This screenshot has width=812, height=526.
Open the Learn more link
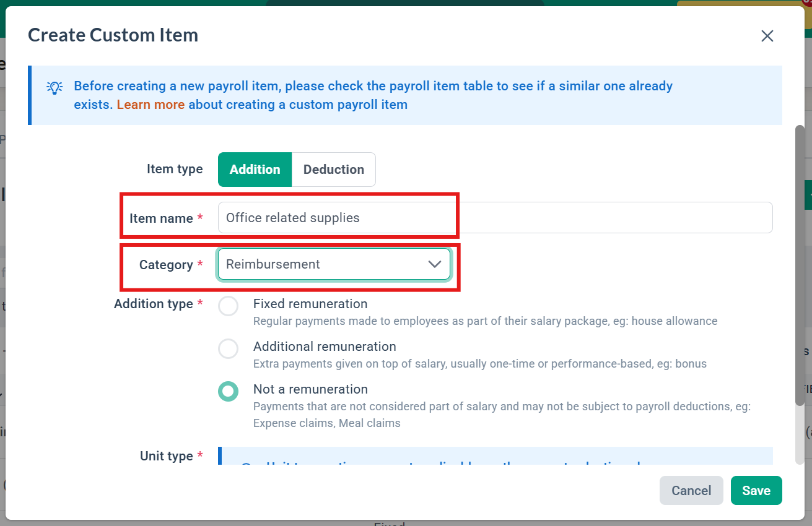[x=151, y=105]
